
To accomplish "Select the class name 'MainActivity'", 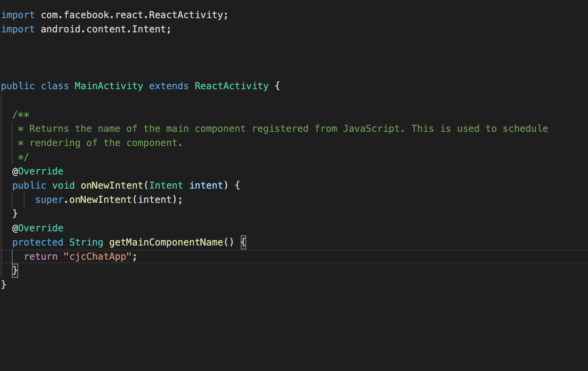I will pos(109,86).
